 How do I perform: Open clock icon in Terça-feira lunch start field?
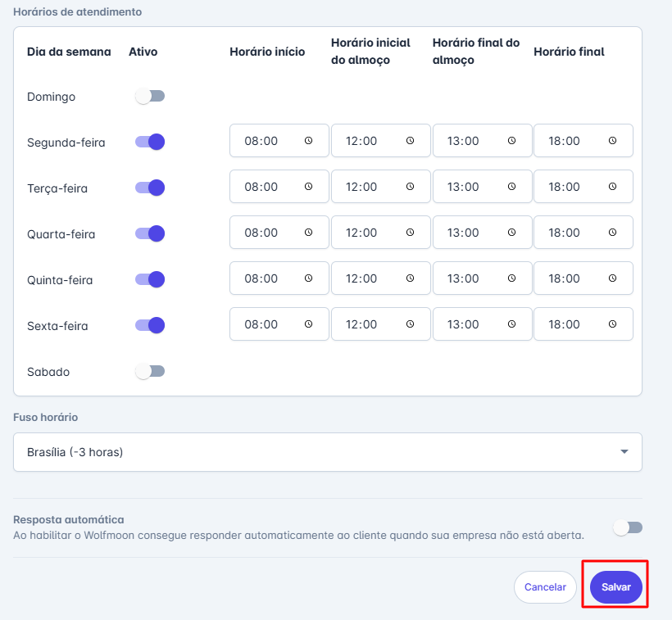(410, 187)
